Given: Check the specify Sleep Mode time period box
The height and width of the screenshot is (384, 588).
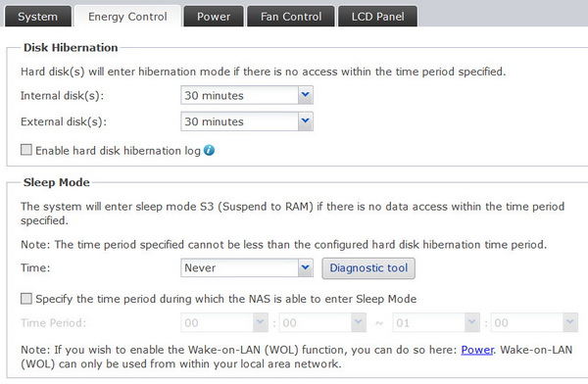Looking at the screenshot, I should point(26,299).
